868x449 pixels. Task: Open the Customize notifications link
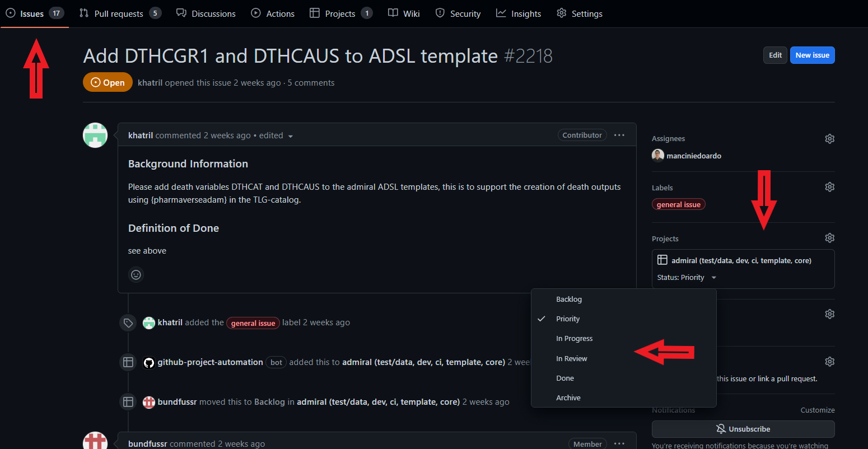pyautogui.click(x=817, y=410)
